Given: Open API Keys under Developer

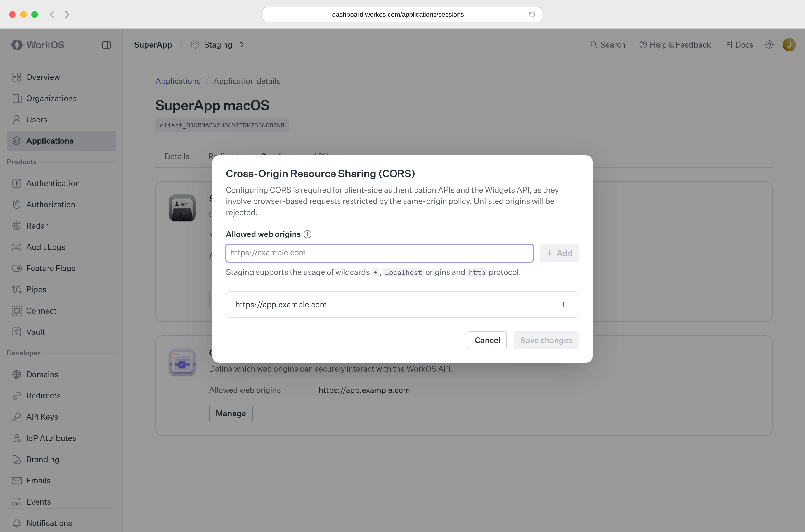Looking at the screenshot, I should point(61,417).
